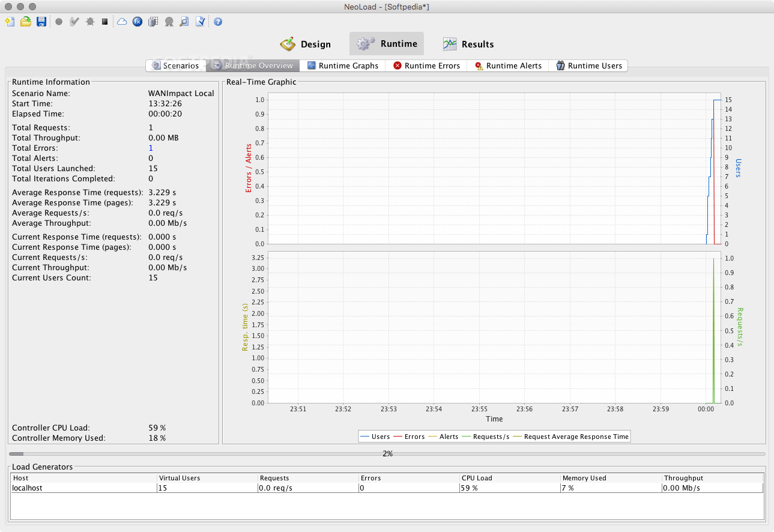The width and height of the screenshot is (774, 532).
Task: Click the Errors column header in Load Generators
Action: 410,478
